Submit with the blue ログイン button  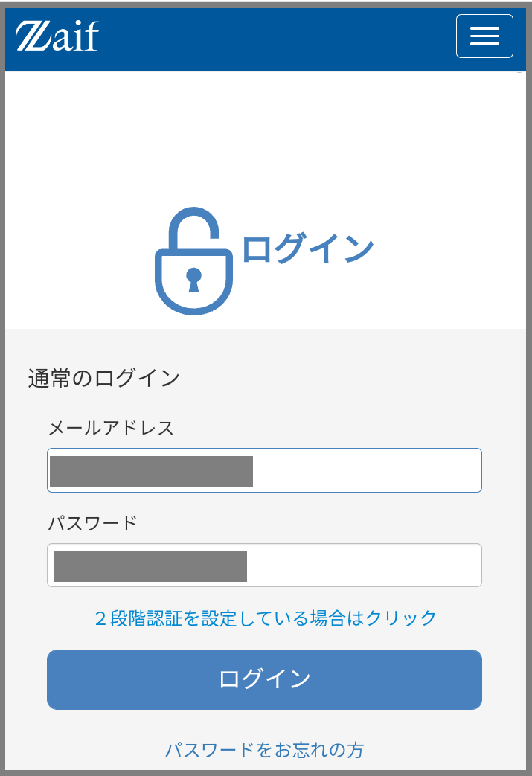[264, 679]
